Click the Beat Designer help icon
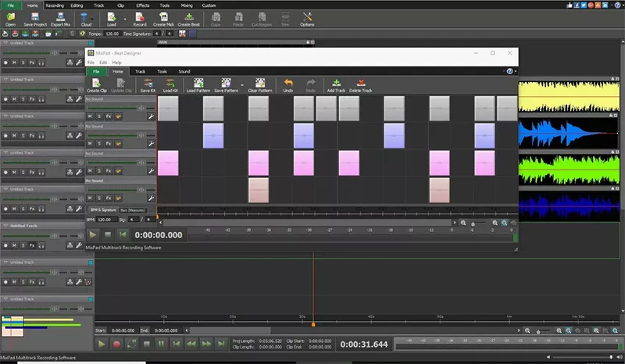This screenshot has height=364, width=625. (509, 71)
